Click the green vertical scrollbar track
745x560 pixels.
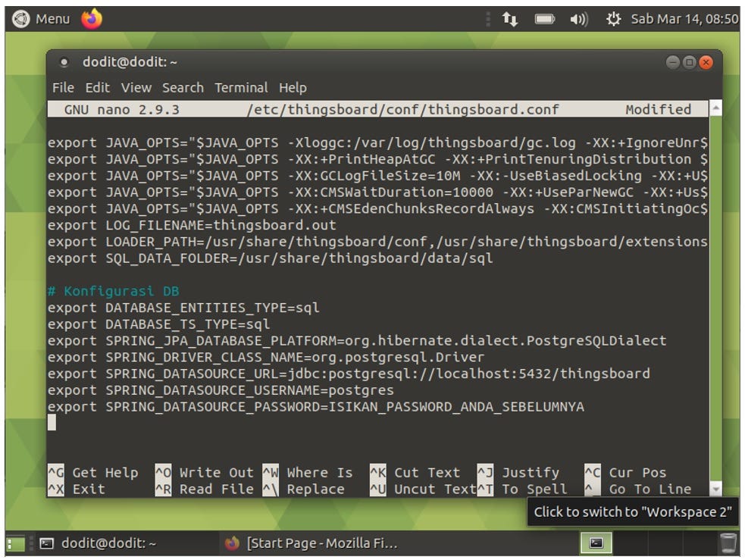coord(715,299)
